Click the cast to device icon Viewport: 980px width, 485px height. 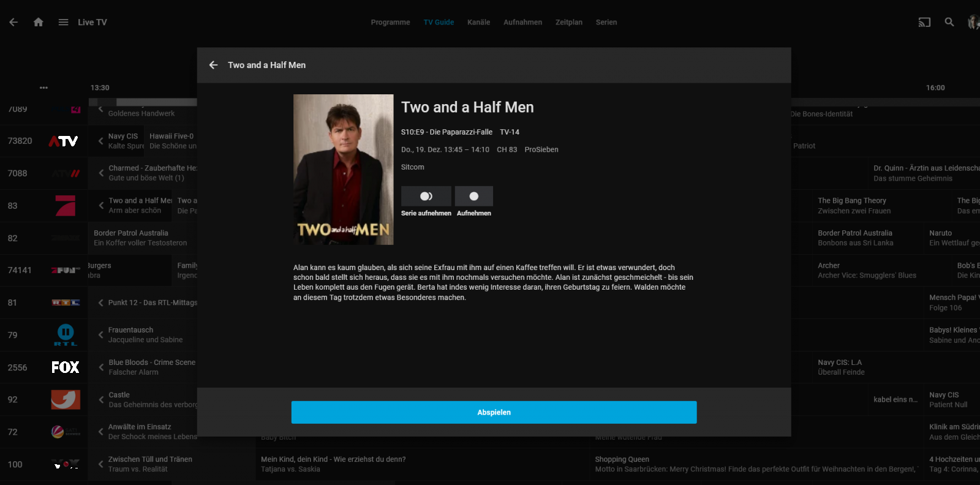[x=924, y=22]
